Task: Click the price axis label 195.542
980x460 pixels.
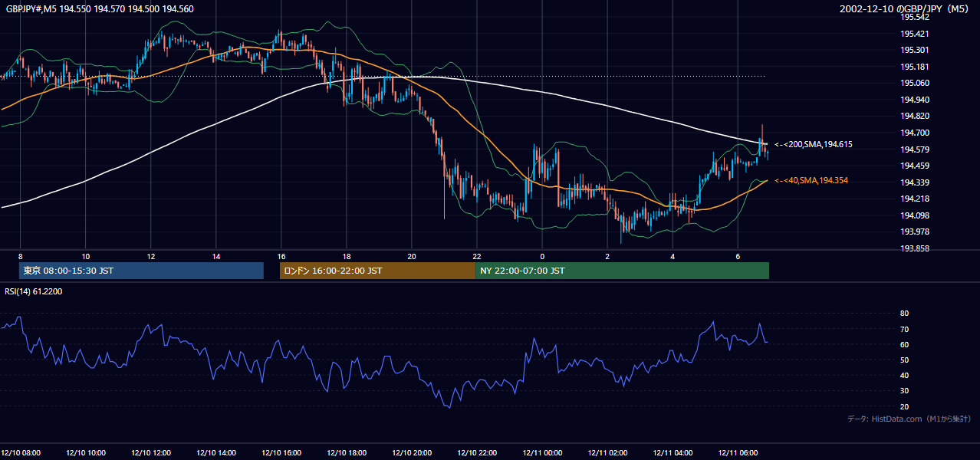Action: click(x=914, y=17)
